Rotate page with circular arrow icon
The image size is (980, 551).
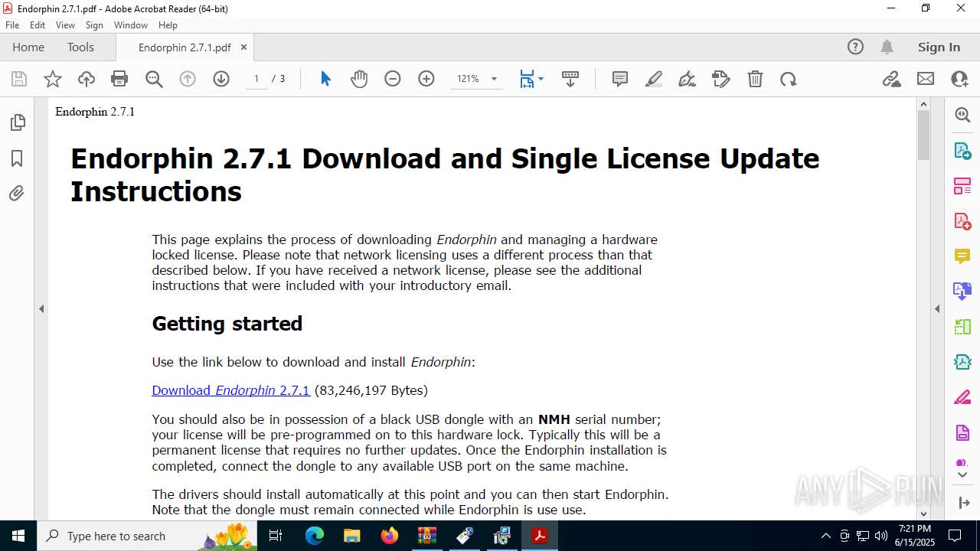tap(789, 79)
